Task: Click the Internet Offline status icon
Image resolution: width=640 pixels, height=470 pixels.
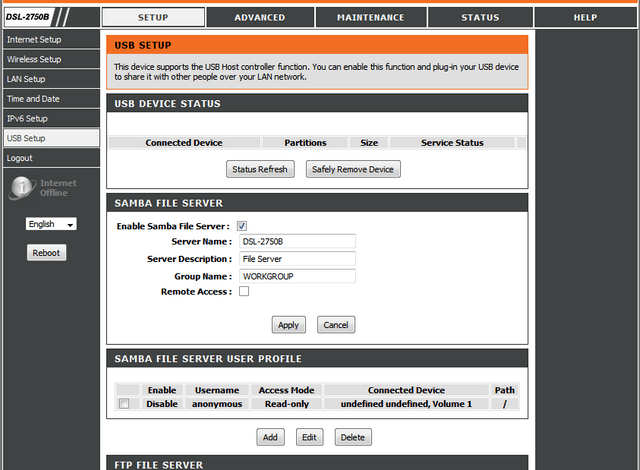Action: coord(22,188)
